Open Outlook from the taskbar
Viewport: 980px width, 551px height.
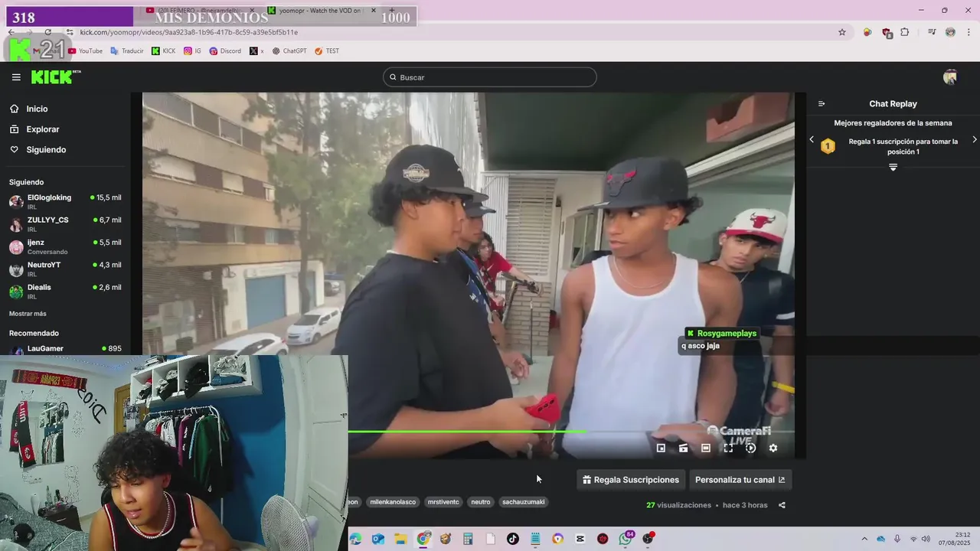tap(378, 539)
